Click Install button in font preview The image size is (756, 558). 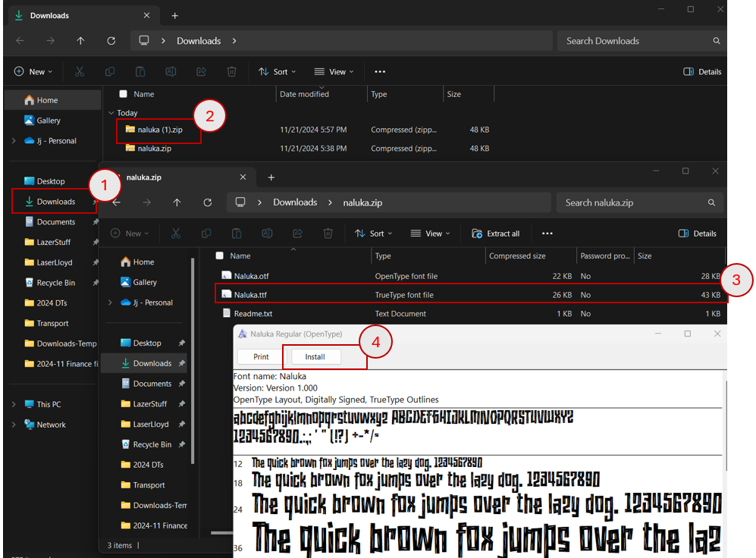315,357
